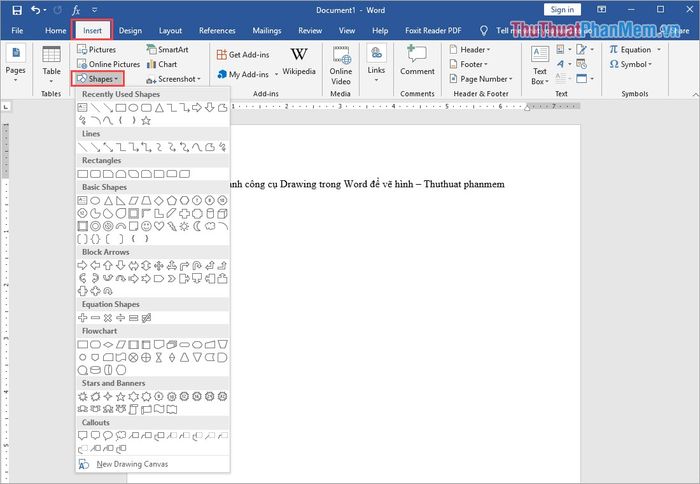Click the Online Pictures button
700x484 pixels.
click(x=108, y=64)
